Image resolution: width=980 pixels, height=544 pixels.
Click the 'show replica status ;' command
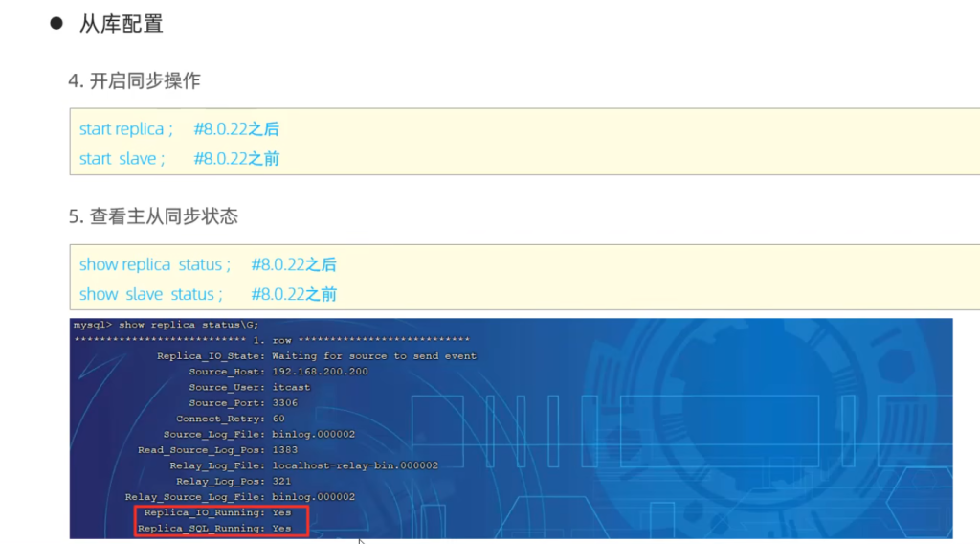click(x=155, y=264)
